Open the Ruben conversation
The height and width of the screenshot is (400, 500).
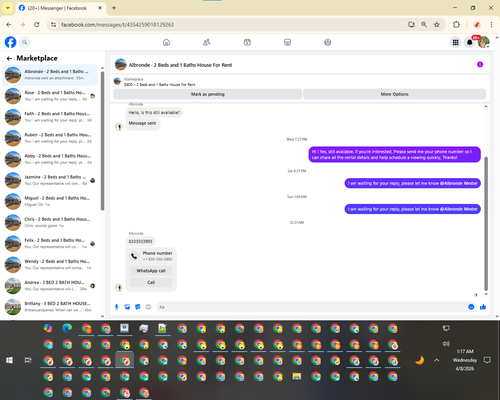pos(50,138)
